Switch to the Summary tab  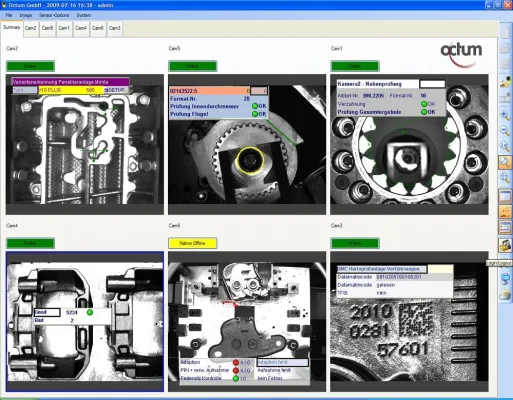12,28
